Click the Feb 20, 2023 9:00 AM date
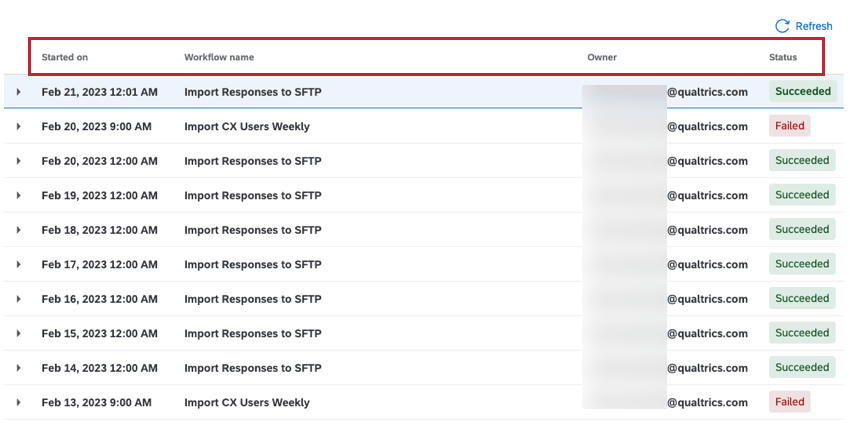850x425 pixels. pyautogui.click(x=96, y=126)
